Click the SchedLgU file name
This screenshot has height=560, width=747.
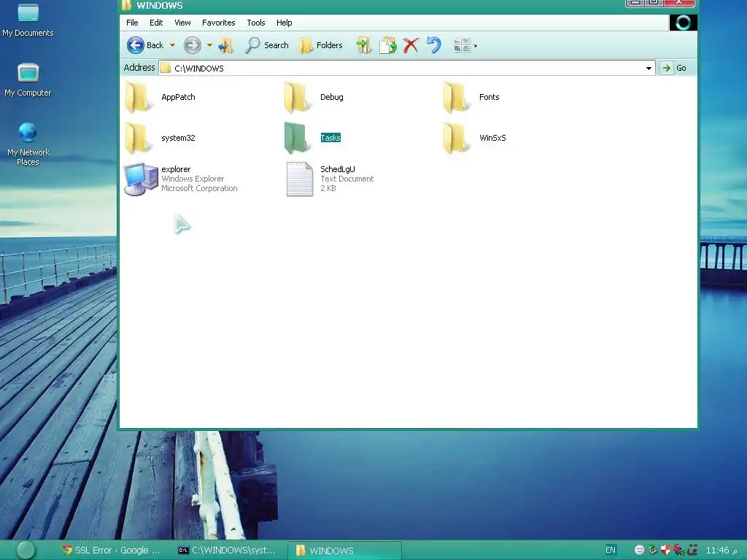(337, 169)
